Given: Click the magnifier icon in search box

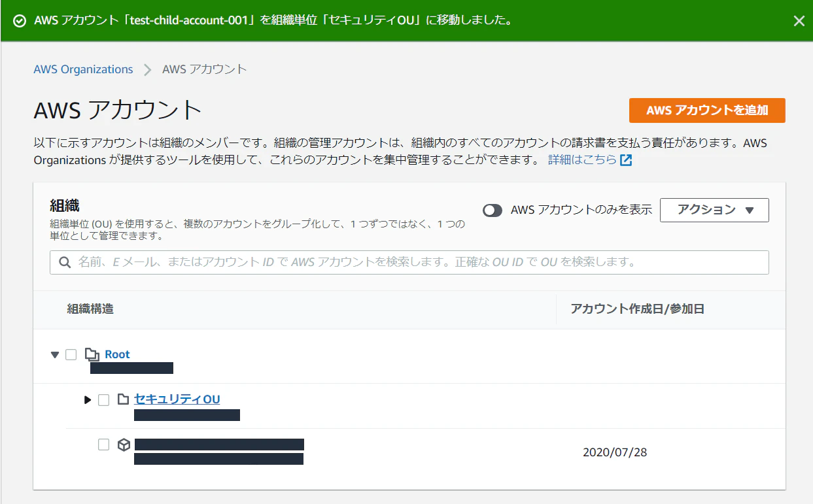Looking at the screenshot, I should [65, 262].
